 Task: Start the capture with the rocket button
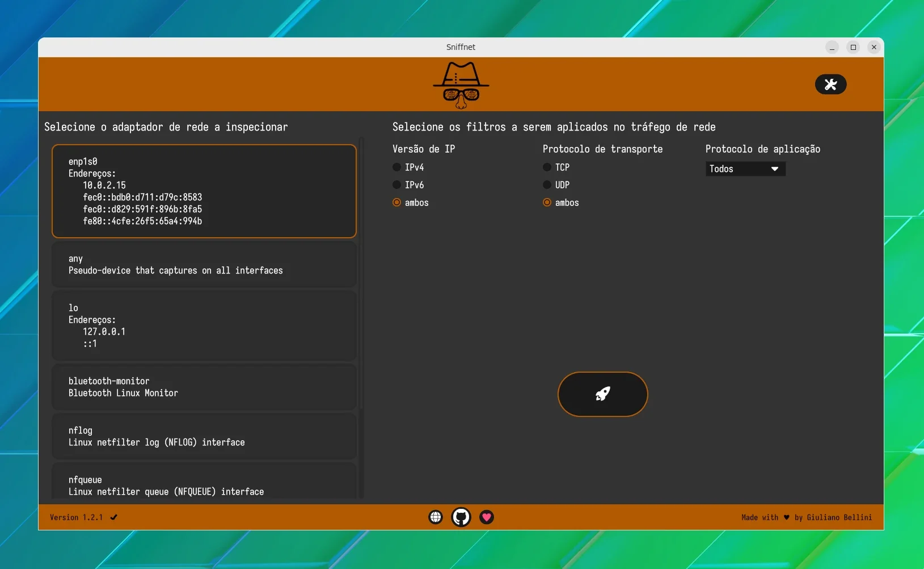coord(602,394)
